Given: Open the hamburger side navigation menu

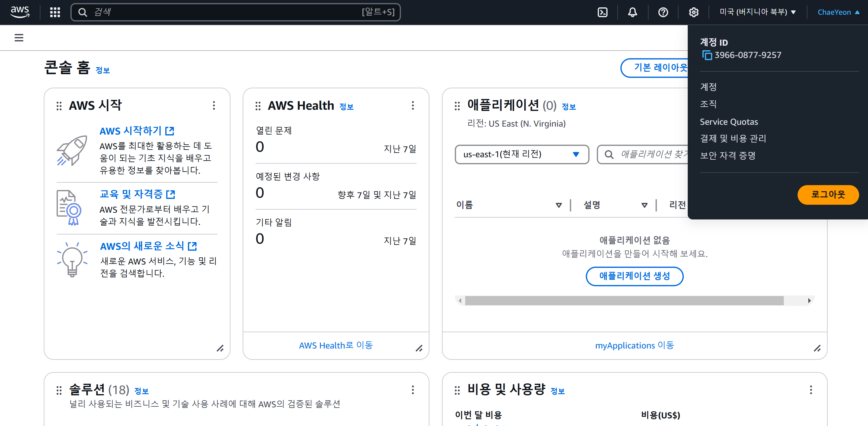Looking at the screenshot, I should 19,38.
